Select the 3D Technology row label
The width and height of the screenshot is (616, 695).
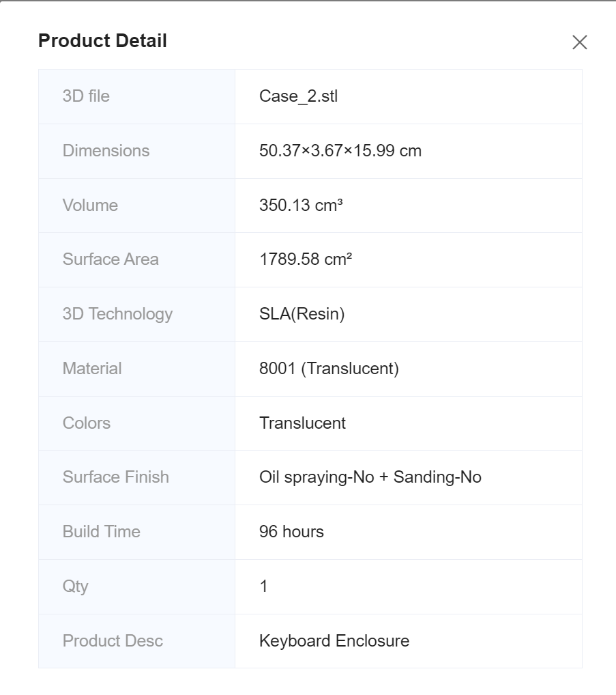coord(117,314)
